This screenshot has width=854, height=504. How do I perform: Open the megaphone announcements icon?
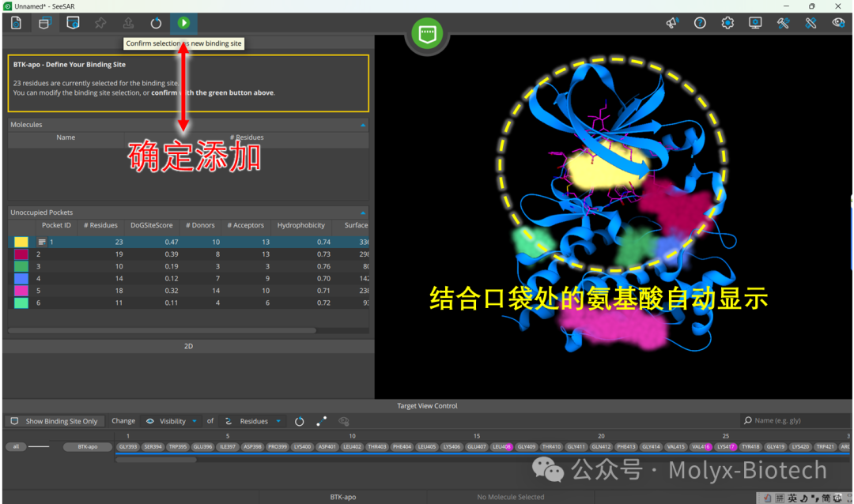tap(672, 23)
